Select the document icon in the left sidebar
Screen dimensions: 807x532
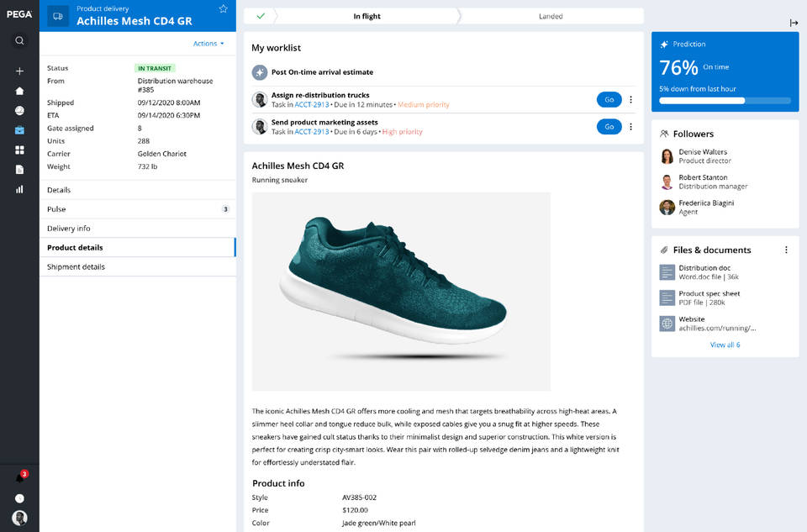pyautogui.click(x=18, y=169)
